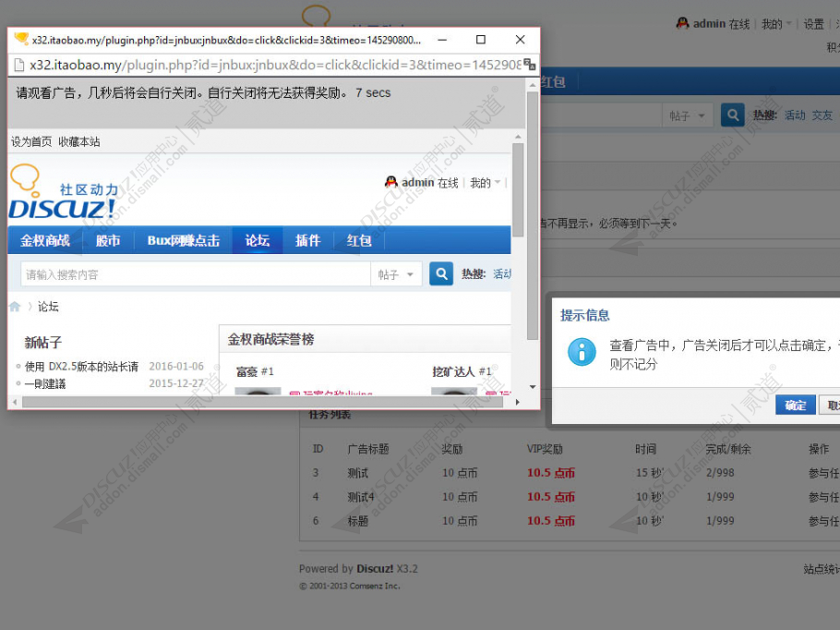Click the 金权商战荣誉榜 heading
The width and height of the screenshot is (840, 630).
(271, 339)
